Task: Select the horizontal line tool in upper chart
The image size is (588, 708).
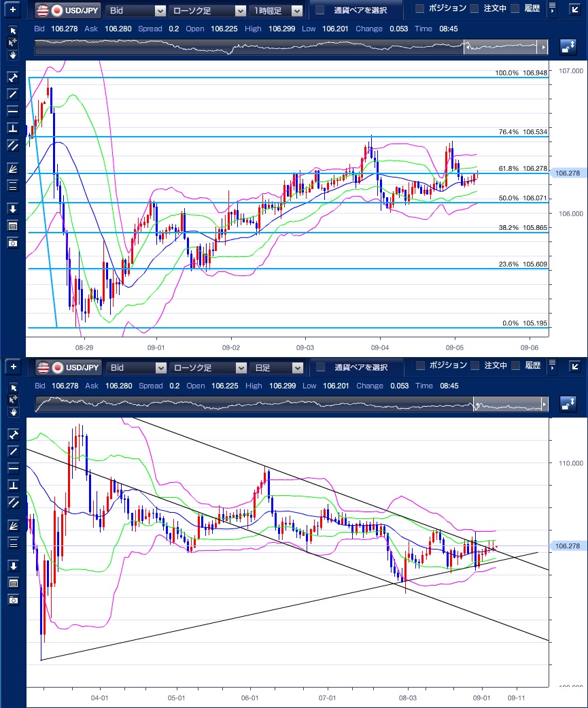Action: (x=12, y=110)
